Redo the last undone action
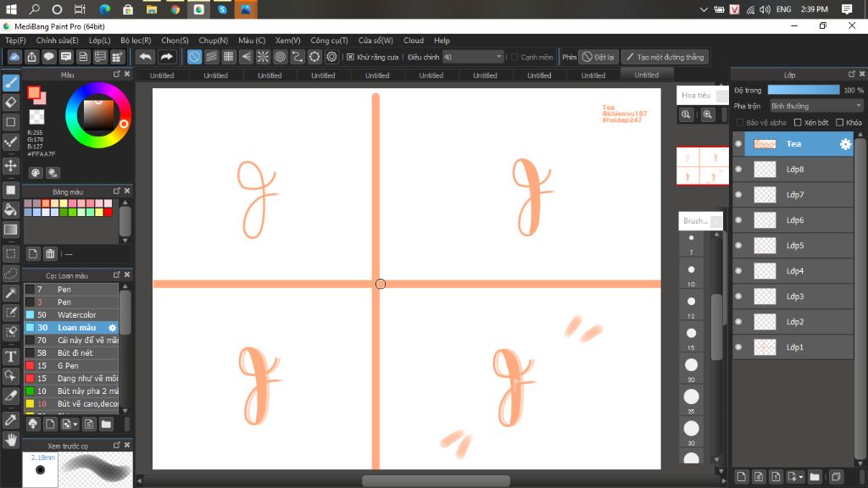Viewport: 868px width, 488px height. (166, 57)
